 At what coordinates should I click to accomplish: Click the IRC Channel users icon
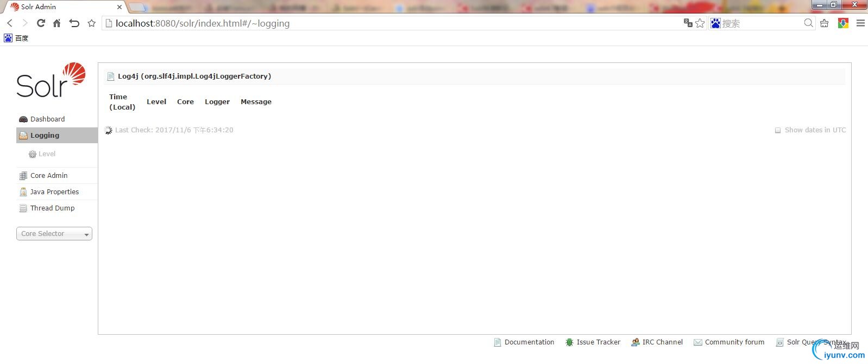click(635, 342)
